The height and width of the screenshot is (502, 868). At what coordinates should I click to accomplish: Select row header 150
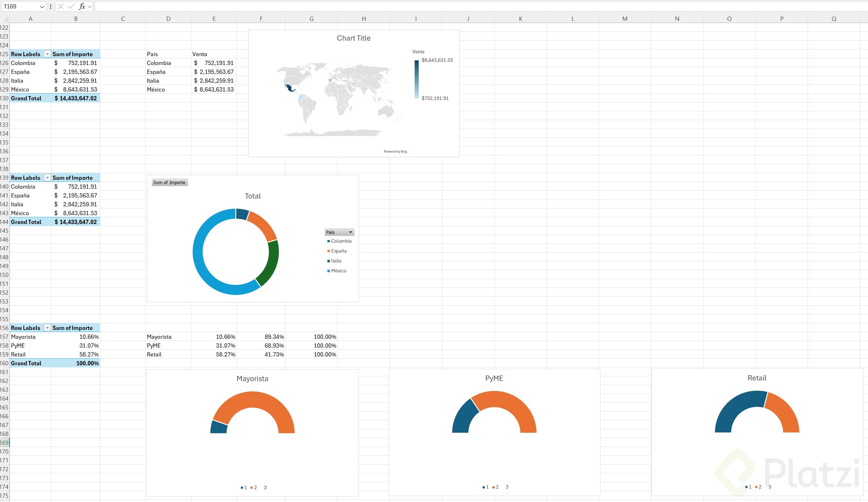(x=4, y=275)
